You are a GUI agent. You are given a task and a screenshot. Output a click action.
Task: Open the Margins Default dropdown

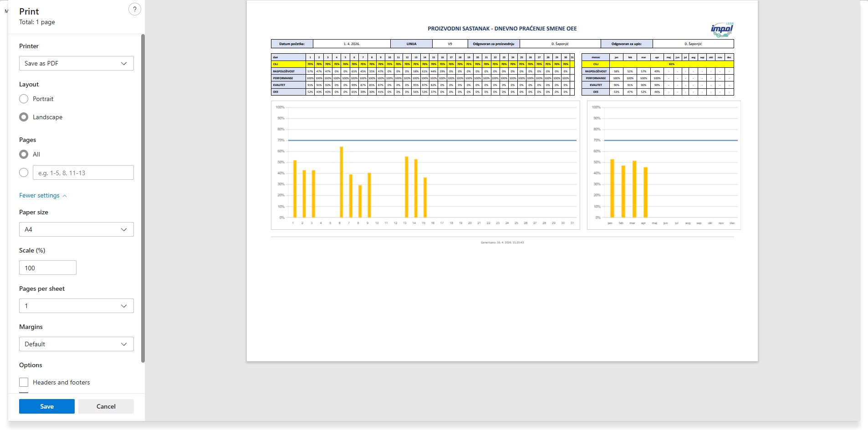pyautogui.click(x=77, y=344)
